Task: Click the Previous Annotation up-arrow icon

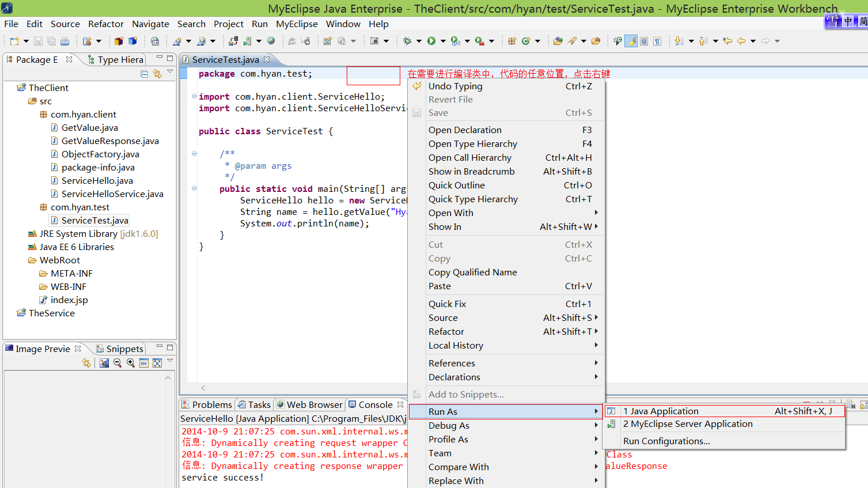Action: [x=703, y=41]
